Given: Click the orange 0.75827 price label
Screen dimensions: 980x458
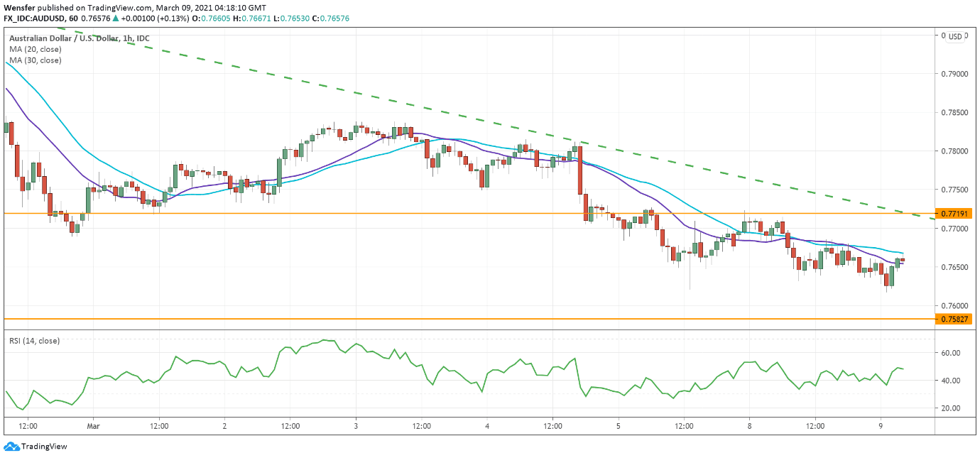Looking at the screenshot, I should click(952, 320).
